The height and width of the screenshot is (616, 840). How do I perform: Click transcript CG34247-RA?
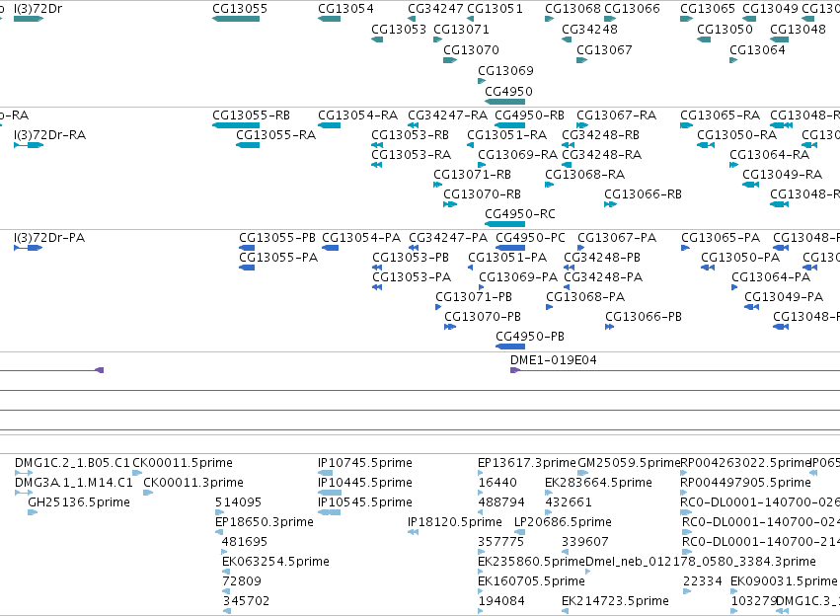pos(448,115)
